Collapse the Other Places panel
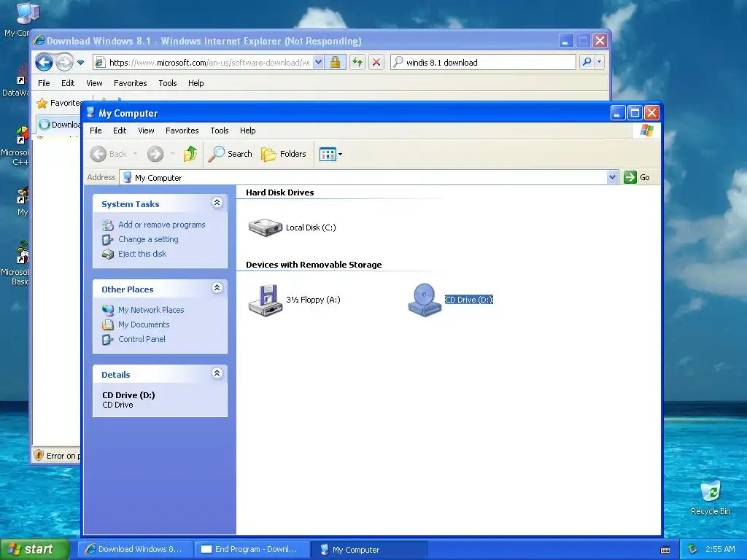The image size is (747, 560). click(x=217, y=288)
